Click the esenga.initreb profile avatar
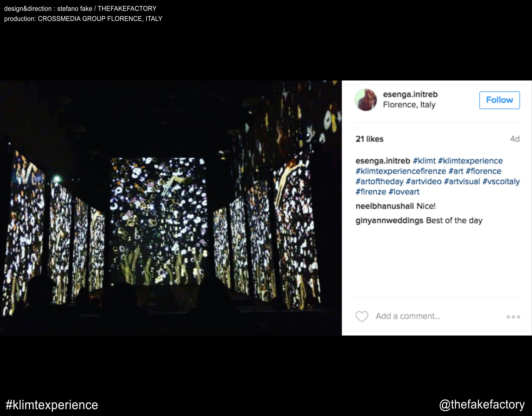Screen dimensions: 532x416 coord(366,100)
